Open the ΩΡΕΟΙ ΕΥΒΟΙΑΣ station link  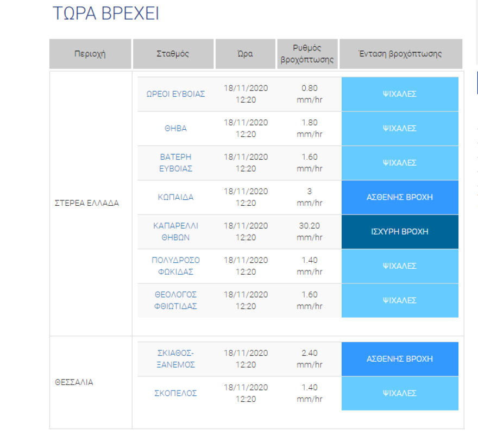175,94
